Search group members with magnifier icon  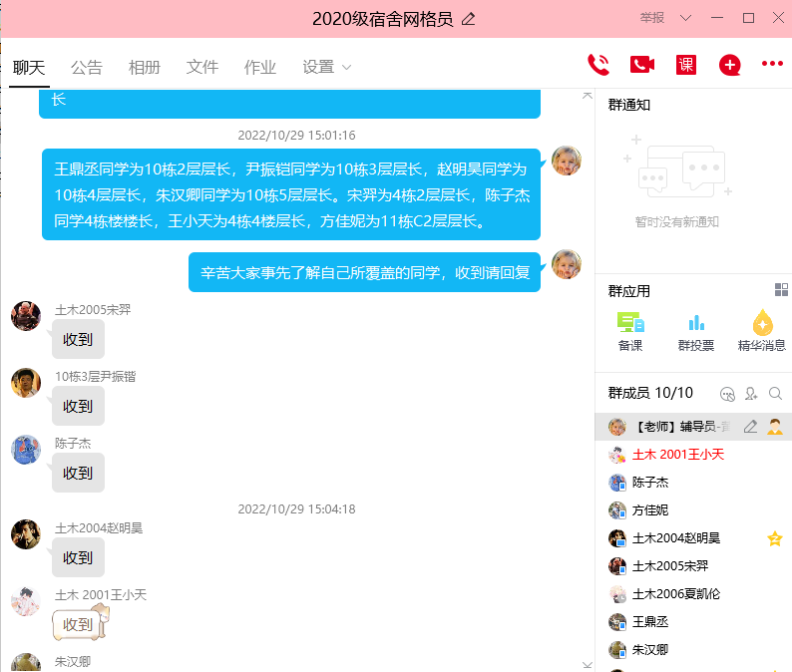(x=775, y=394)
